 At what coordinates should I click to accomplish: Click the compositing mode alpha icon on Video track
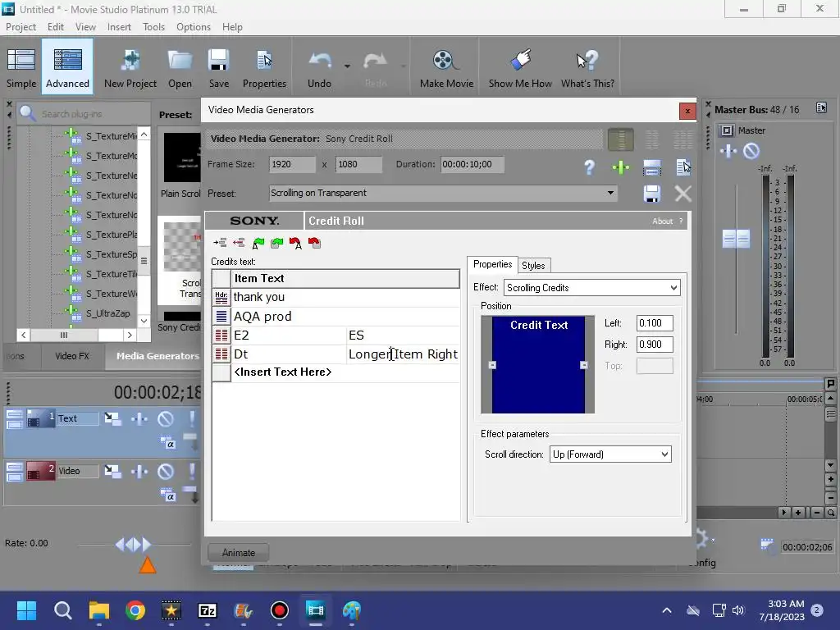pyautogui.click(x=167, y=495)
